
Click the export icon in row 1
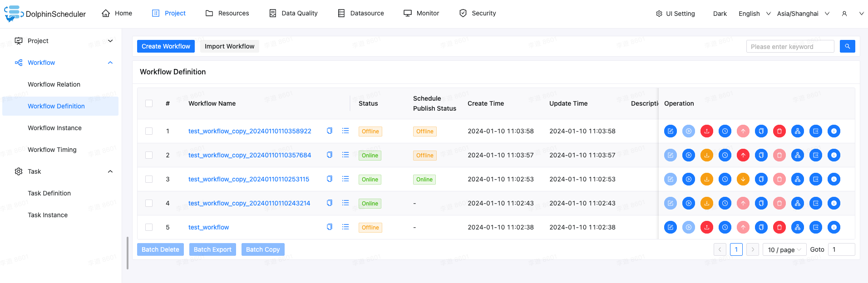pos(815,131)
